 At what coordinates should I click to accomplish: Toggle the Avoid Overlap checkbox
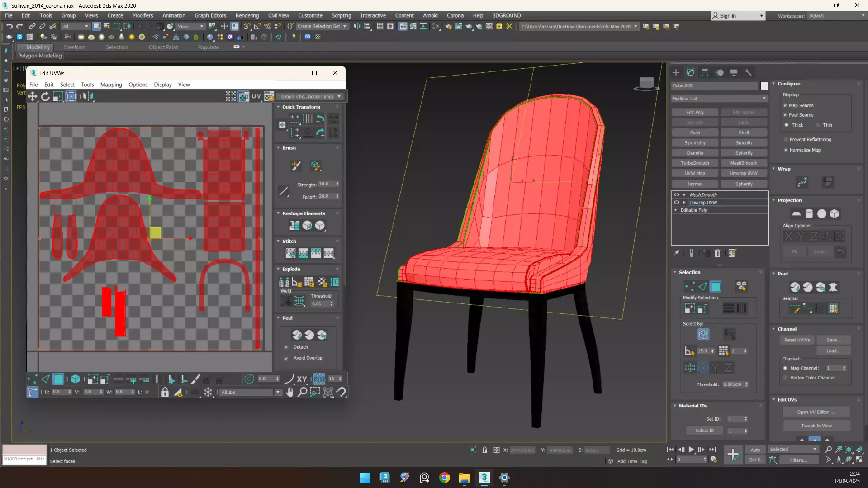click(286, 358)
